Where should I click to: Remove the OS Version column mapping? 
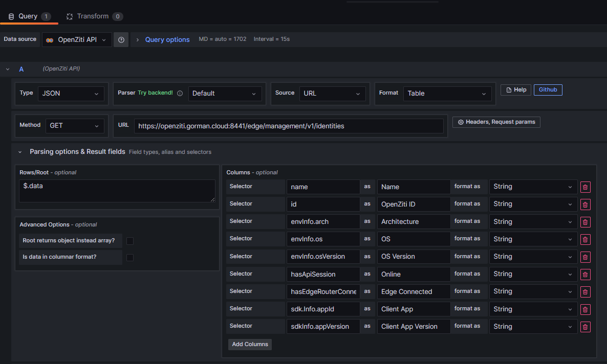click(585, 257)
